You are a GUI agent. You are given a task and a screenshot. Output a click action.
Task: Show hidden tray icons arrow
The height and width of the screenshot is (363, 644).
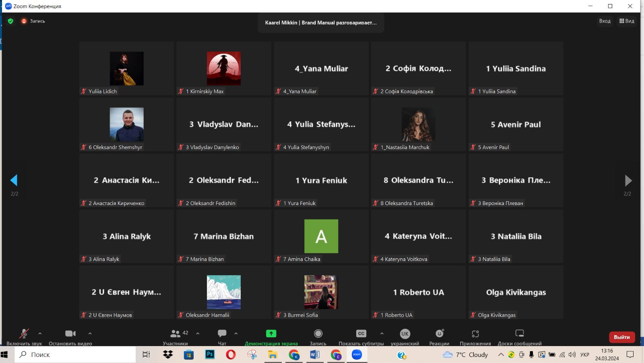coord(501,355)
